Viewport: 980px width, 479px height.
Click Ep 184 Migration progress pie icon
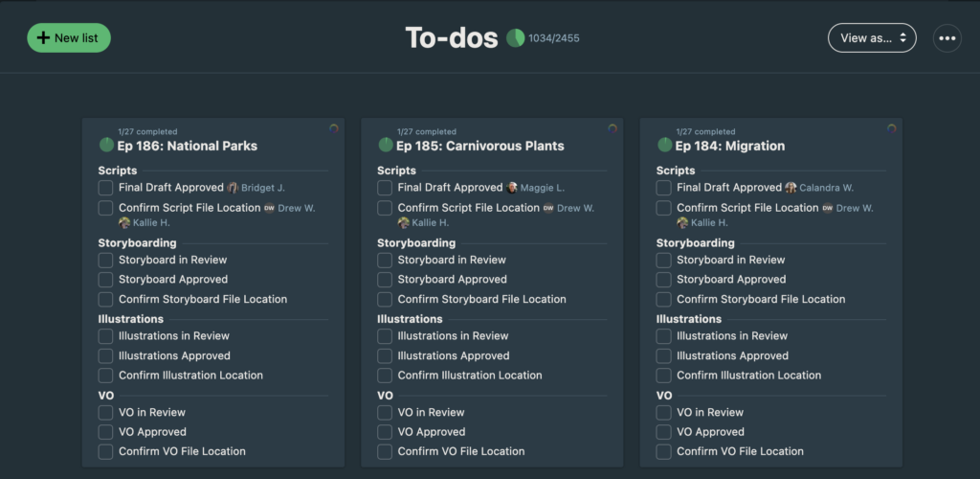[x=664, y=146]
